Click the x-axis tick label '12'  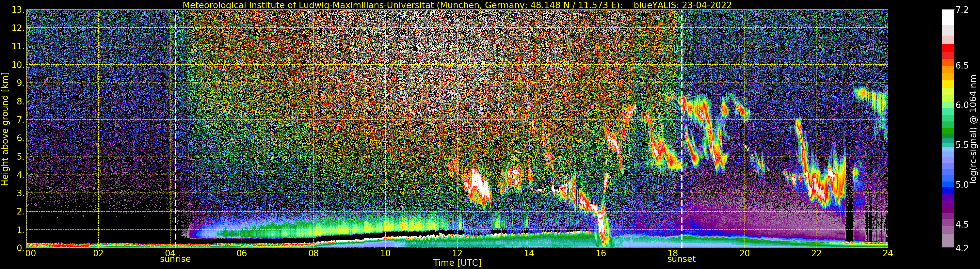click(457, 253)
